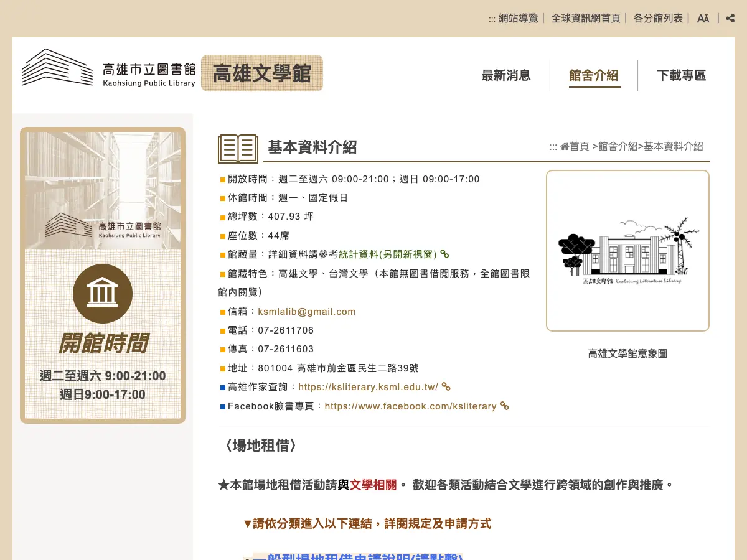The height and width of the screenshot is (560, 747).
Task: Click 基本資料介紹 in breadcrumb
Action: [674, 147]
